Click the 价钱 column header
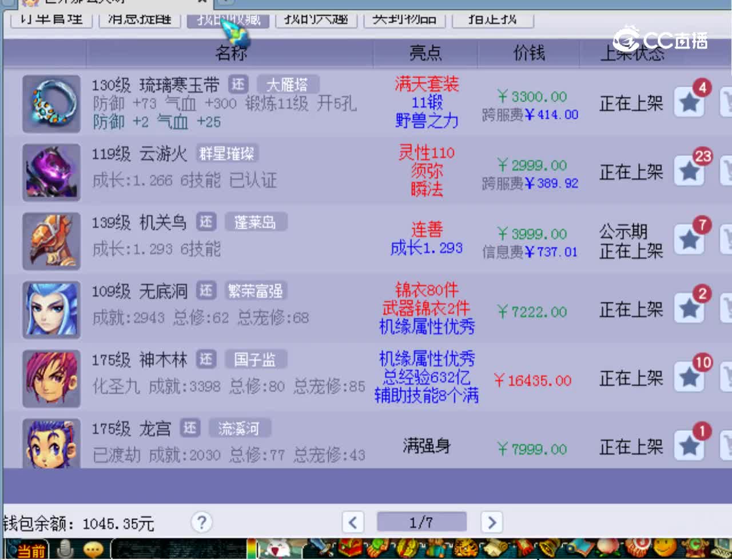732x560 pixels. click(x=529, y=53)
